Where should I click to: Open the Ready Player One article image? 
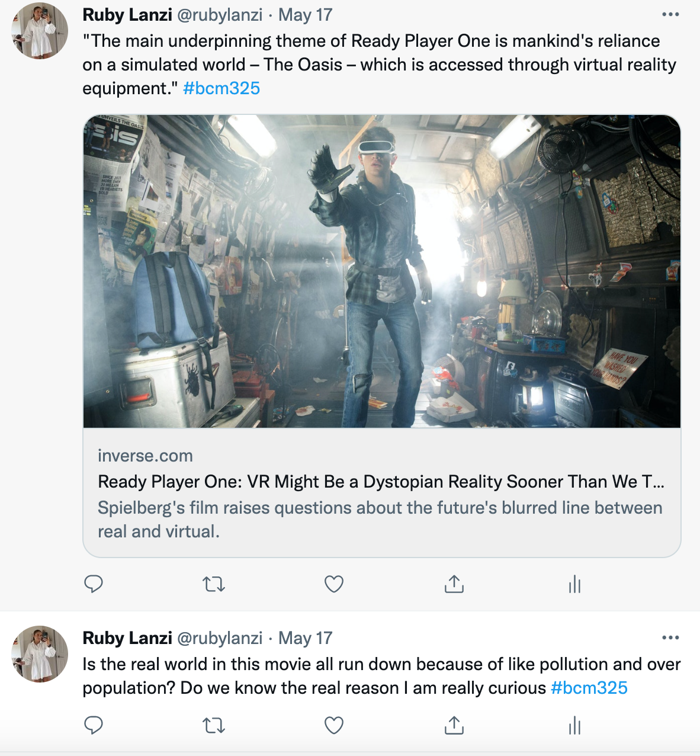(x=382, y=271)
